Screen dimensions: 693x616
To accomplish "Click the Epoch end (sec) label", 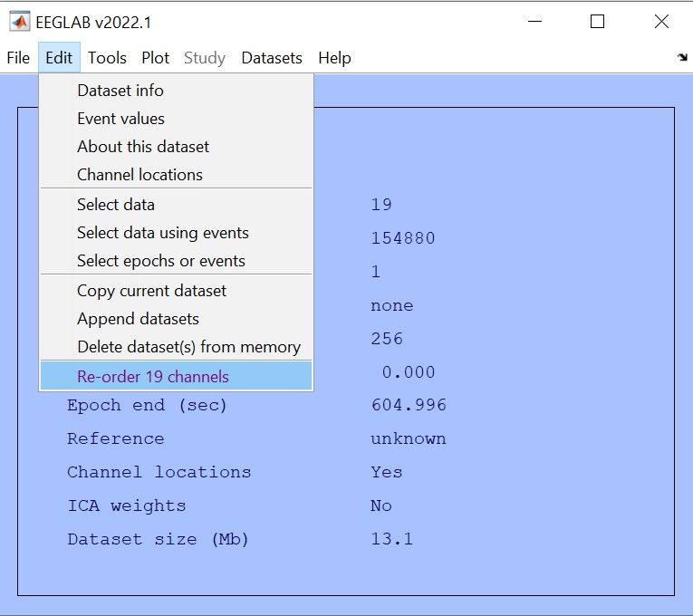I will (147, 405).
